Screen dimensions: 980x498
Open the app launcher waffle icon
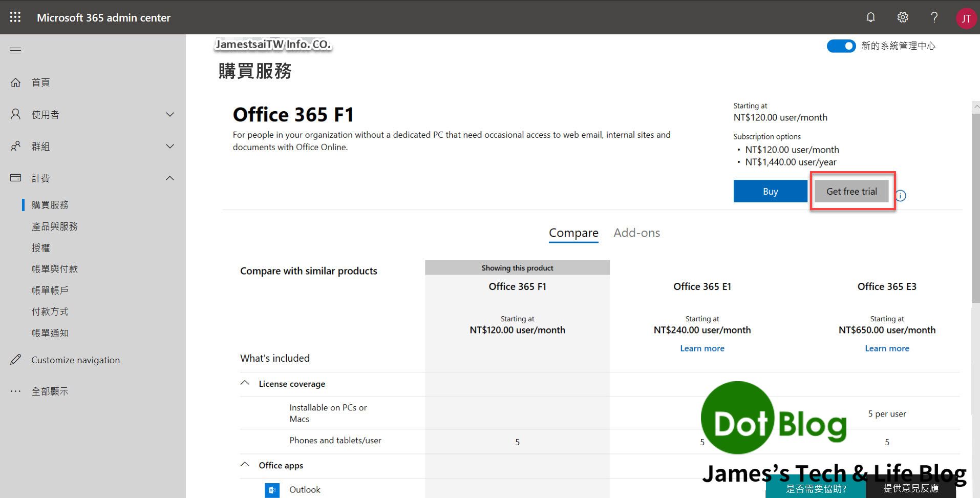15,17
